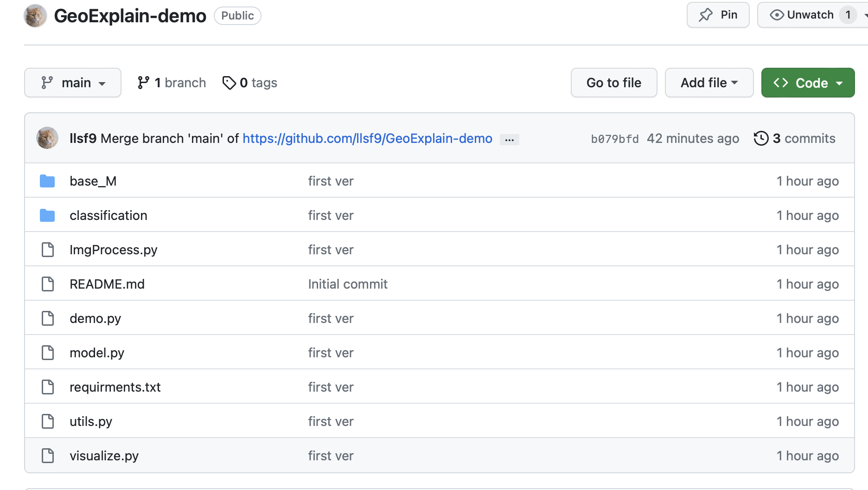This screenshot has width=868, height=490.
Task: Open the first ver commit for demo.py
Action: (x=331, y=318)
